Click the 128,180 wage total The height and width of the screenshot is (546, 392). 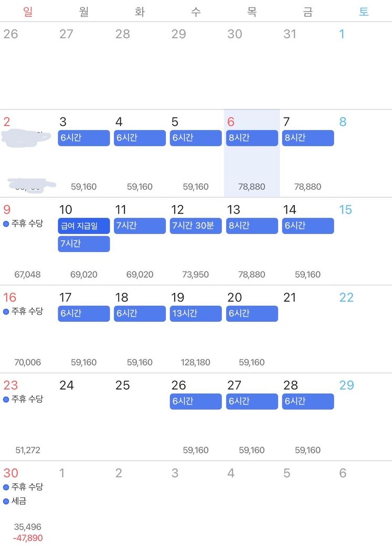(195, 362)
